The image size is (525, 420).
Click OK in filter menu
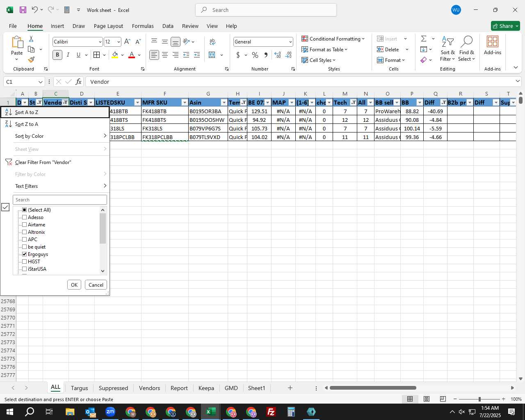(x=74, y=285)
